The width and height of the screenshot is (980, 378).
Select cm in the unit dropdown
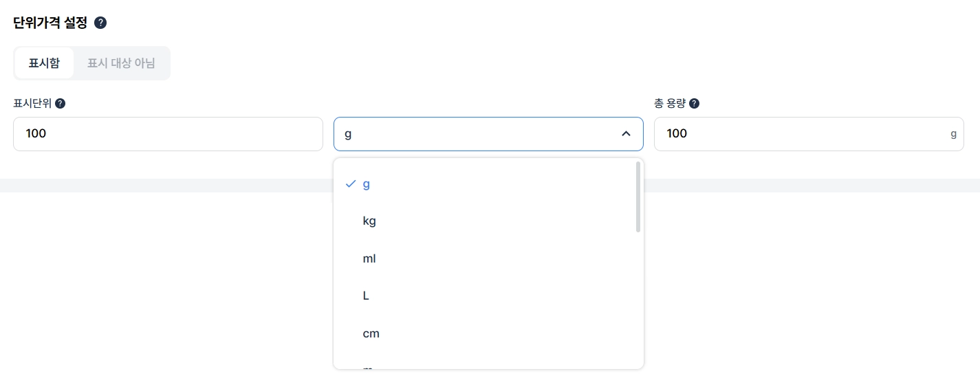pos(371,333)
